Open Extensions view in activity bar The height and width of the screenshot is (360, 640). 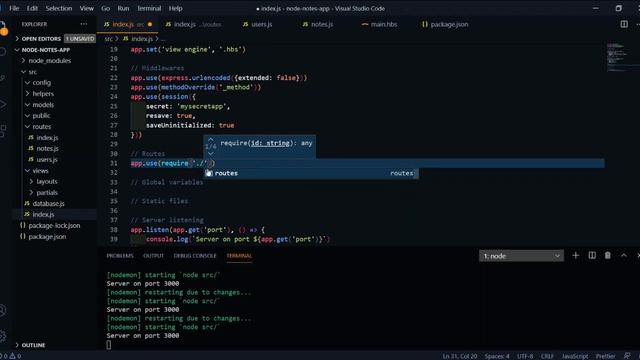[x=3, y=131]
